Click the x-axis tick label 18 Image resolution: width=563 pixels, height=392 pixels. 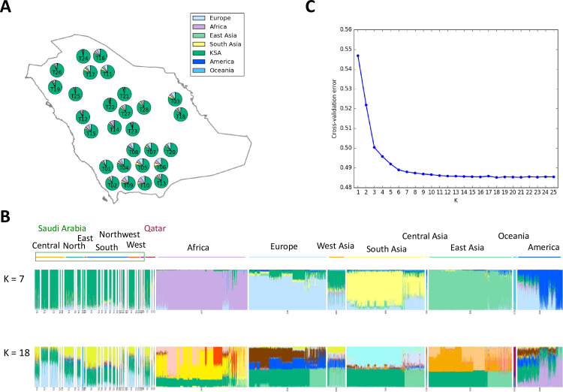pyautogui.click(x=496, y=192)
